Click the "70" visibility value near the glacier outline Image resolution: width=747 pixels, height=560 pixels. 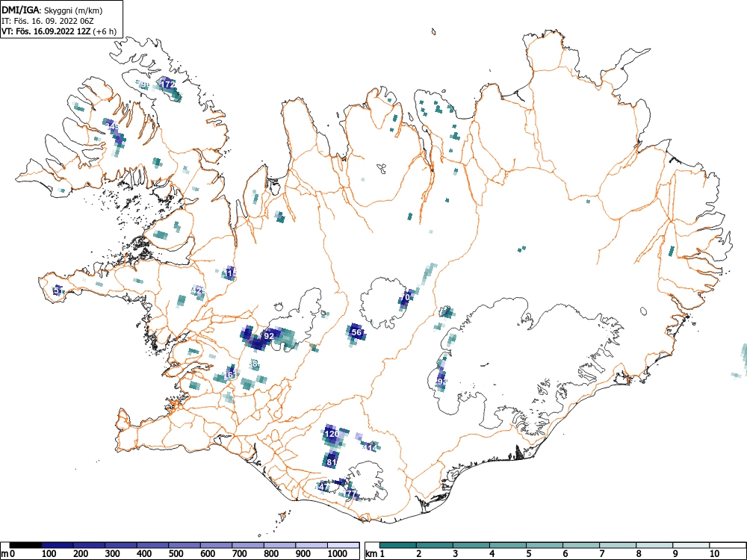pos(406,298)
